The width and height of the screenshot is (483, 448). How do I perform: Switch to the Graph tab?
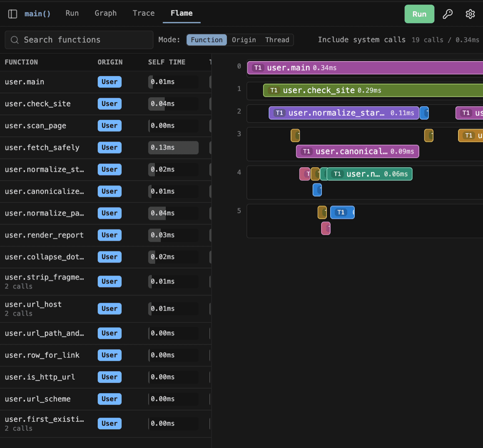pos(105,13)
